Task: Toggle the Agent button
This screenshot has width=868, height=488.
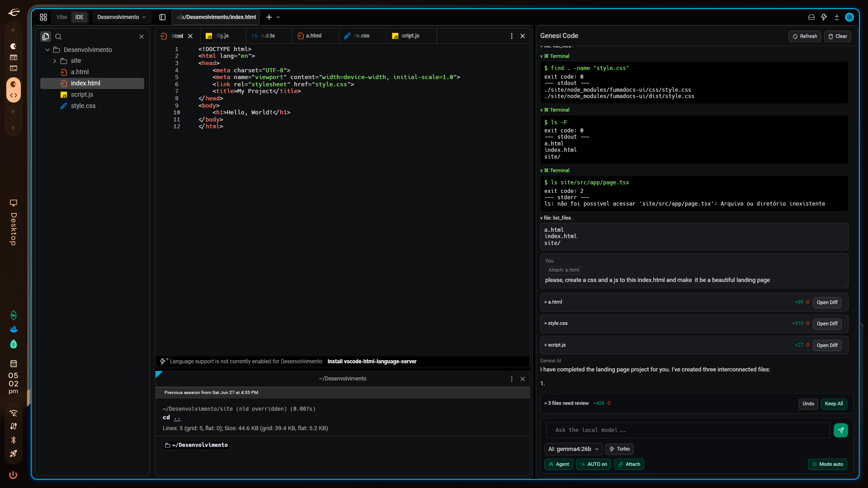Action: (559, 464)
